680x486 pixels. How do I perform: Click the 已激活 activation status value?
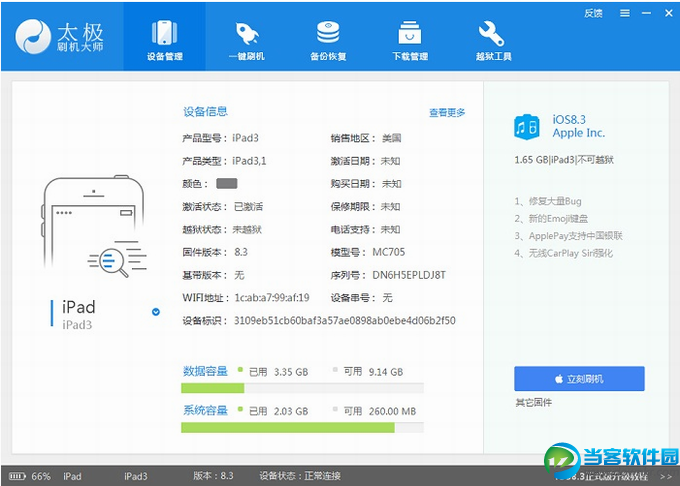click(248, 207)
